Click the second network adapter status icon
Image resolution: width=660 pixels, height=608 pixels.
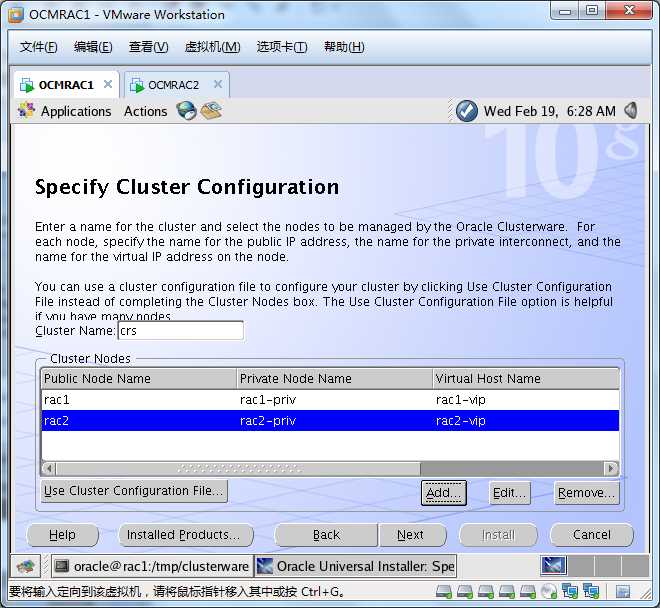pos(591,592)
